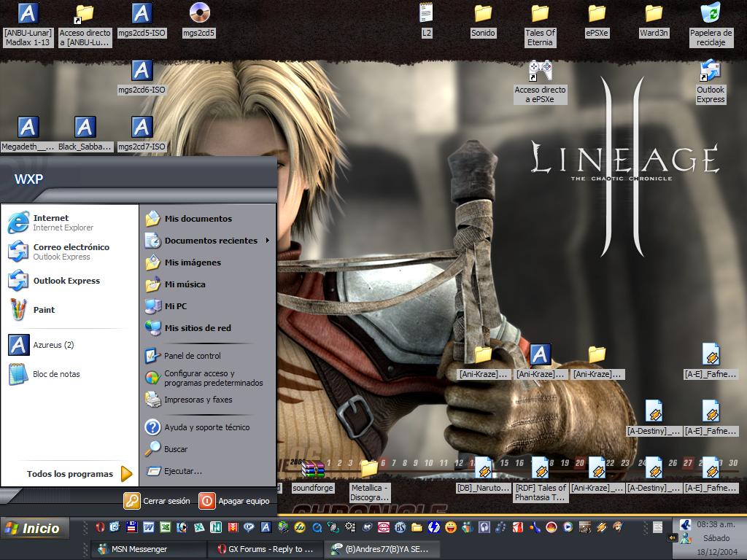
Task: Click the 08:38 a.m. clock in the tray
Action: coord(716,524)
